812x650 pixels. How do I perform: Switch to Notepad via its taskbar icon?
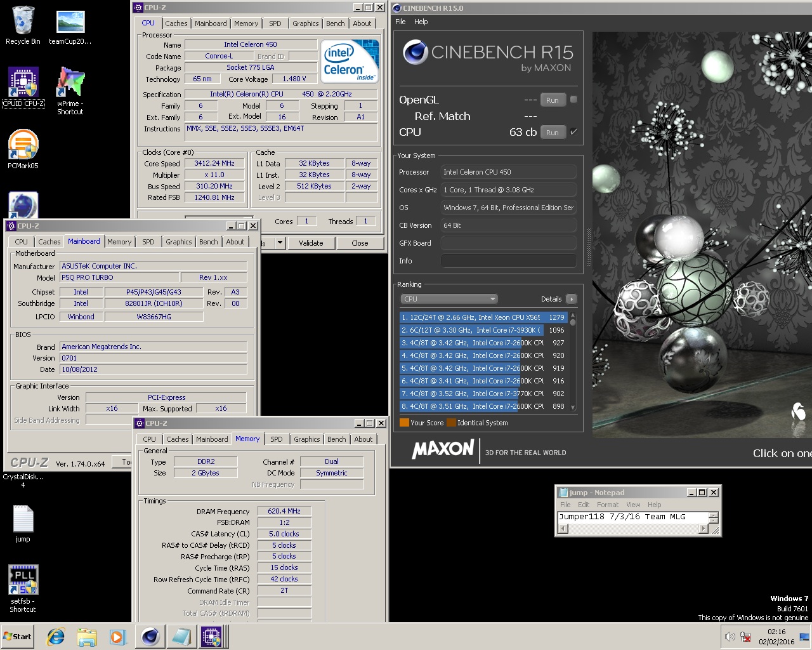[x=181, y=636]
